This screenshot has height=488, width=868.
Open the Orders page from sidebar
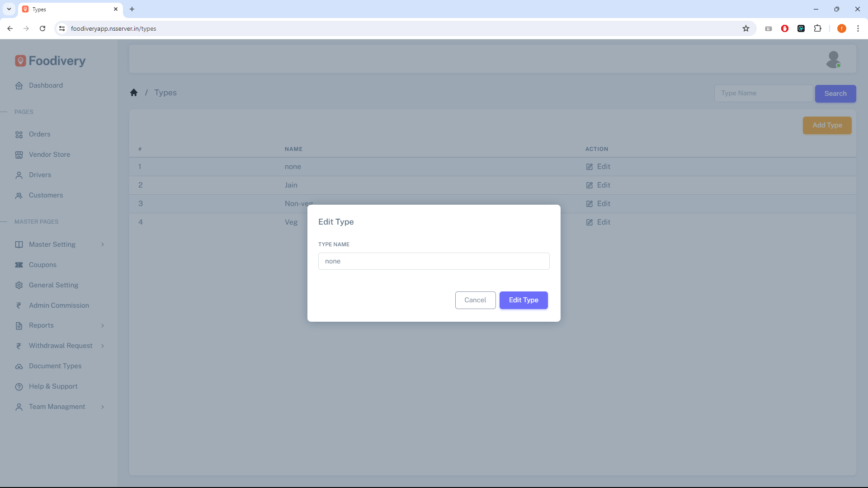pos(40,134)
